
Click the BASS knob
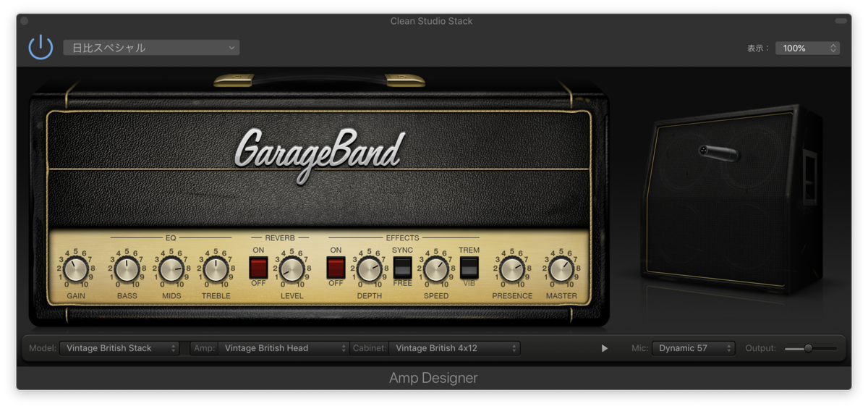(x=127, y=270)
